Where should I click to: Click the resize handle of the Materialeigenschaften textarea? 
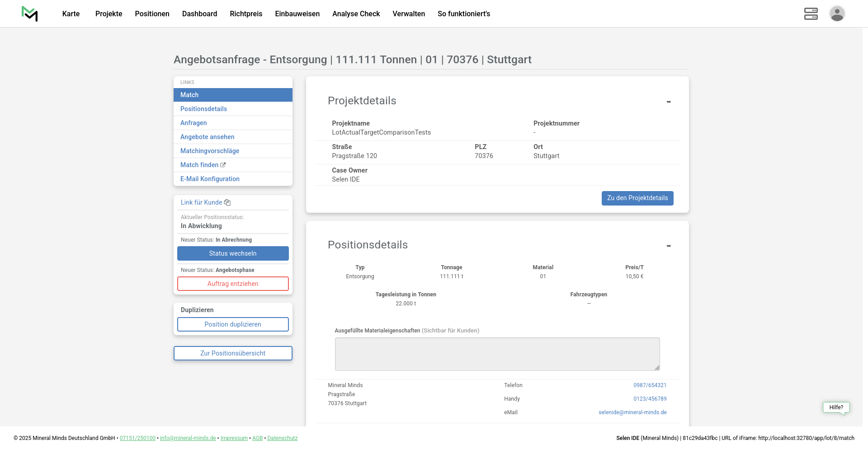(657, 368)
